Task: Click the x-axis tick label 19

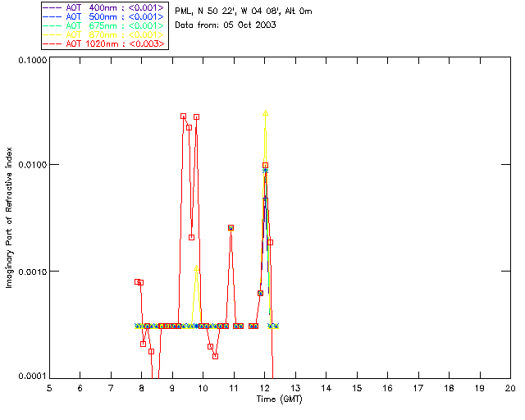Action: [x=480, y=388]
